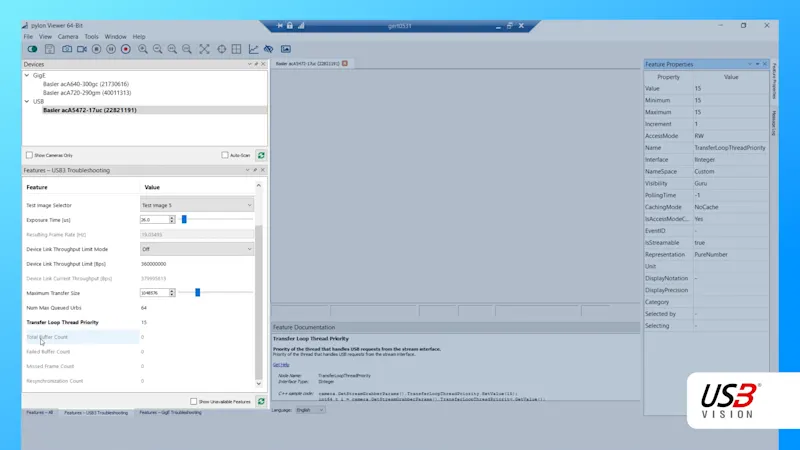The height and width of the screenshot is (450, 800).
Task: Open the View menu
Action: [45, 37]
